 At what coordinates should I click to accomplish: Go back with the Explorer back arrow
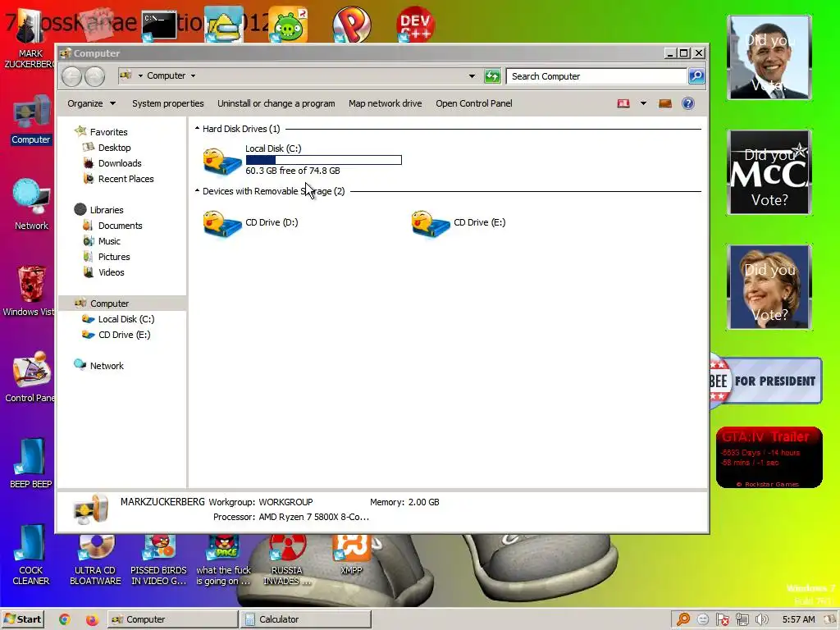[72, 76]
